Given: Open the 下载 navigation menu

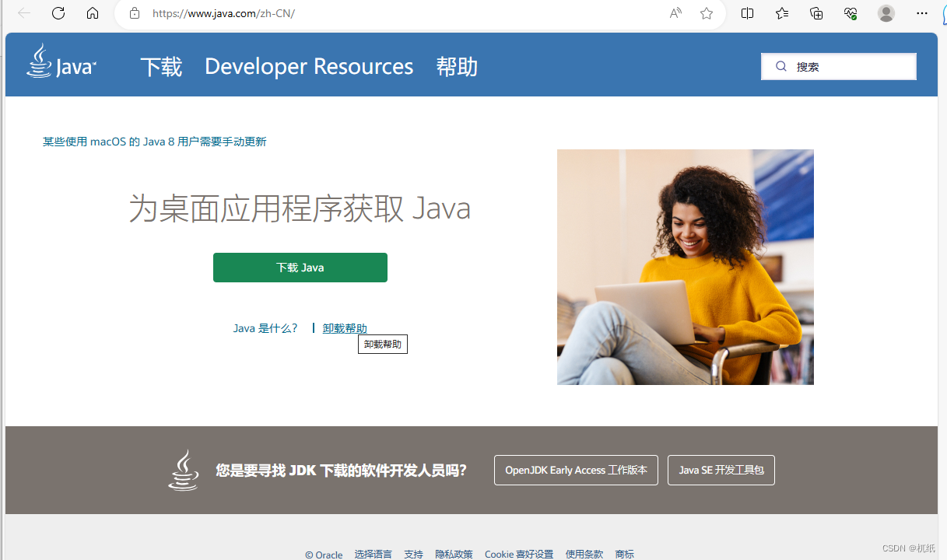Looking at the screenshot, I should point(161,68).
